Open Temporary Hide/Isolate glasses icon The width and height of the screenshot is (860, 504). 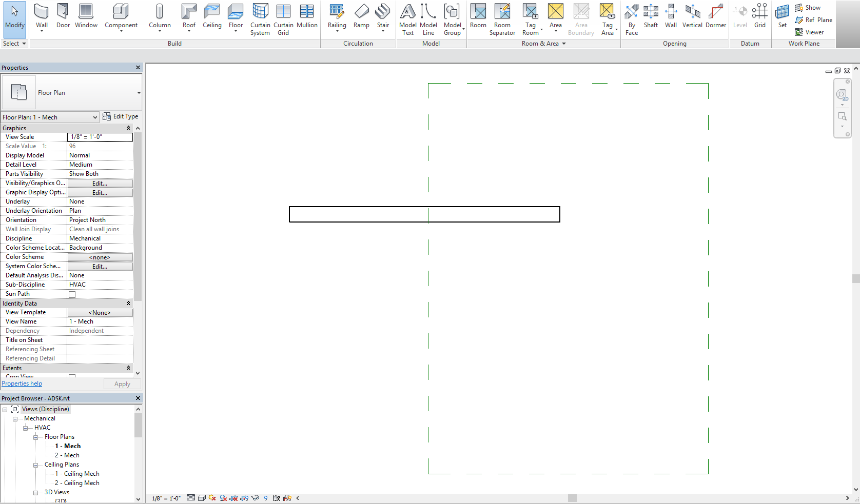pyautogui.click(x=255, y=498)
